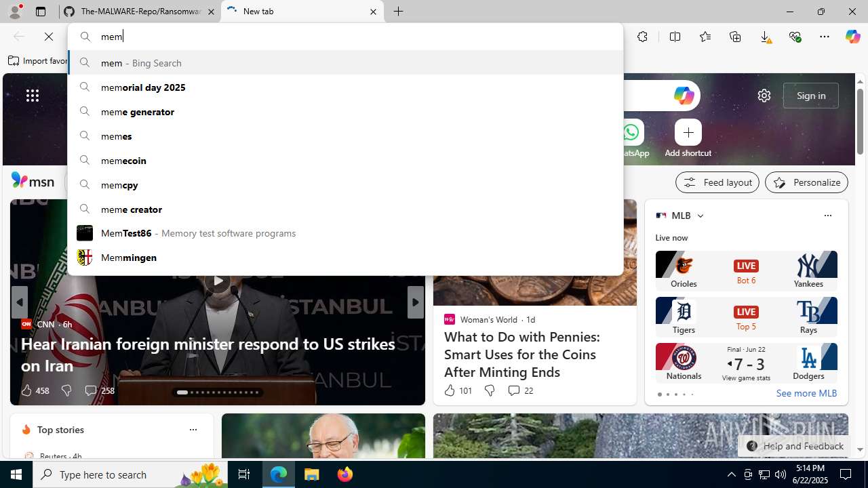Open Favorites star icon
Image resolution: width=868 pixels, height=488 pixels.
coord(705,37)
